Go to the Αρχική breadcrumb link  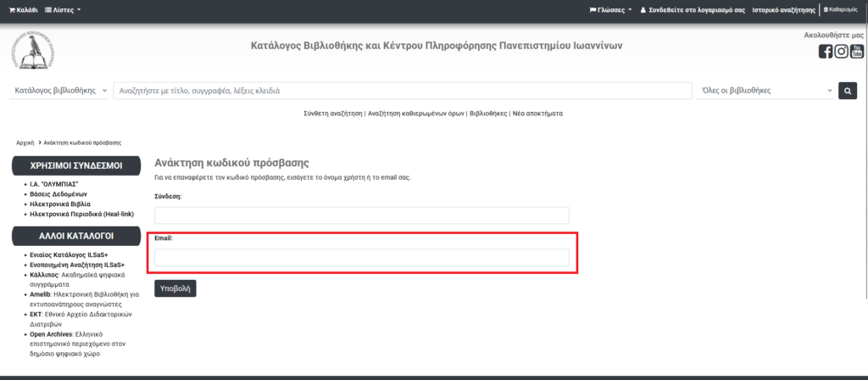(x=24, y=142)
